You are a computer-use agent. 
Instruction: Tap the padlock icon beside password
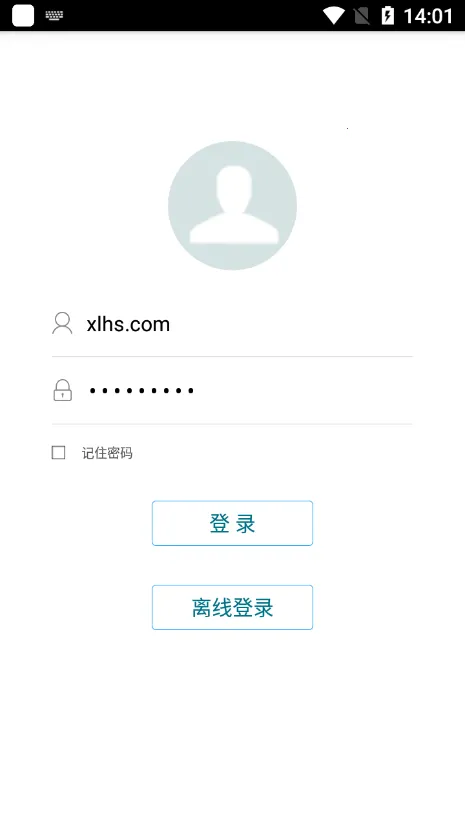pyautogui.click(x=62, y=390)
